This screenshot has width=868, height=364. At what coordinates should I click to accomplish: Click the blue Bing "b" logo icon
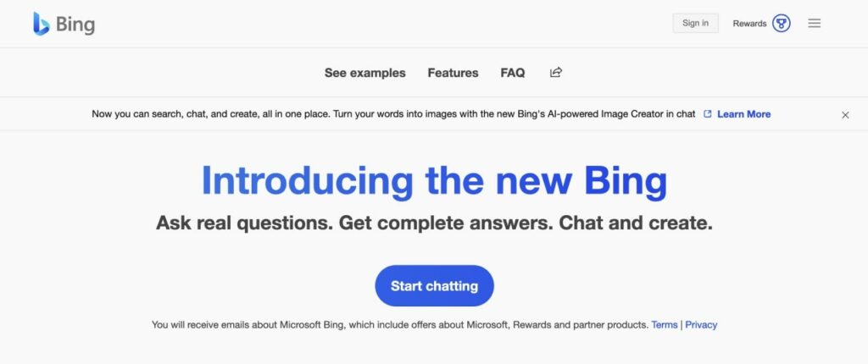click(x=41, y=24)
